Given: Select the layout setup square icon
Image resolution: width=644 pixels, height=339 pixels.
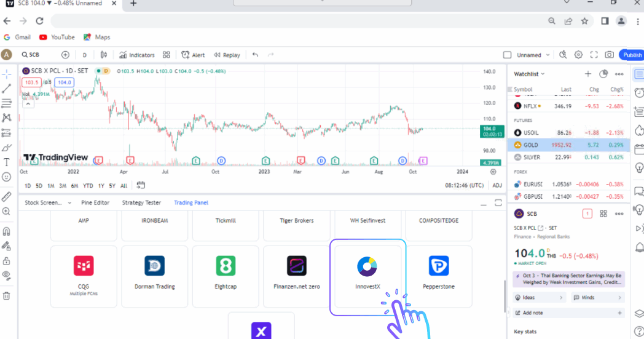Looking at the screenshot, I should point(508,55).
